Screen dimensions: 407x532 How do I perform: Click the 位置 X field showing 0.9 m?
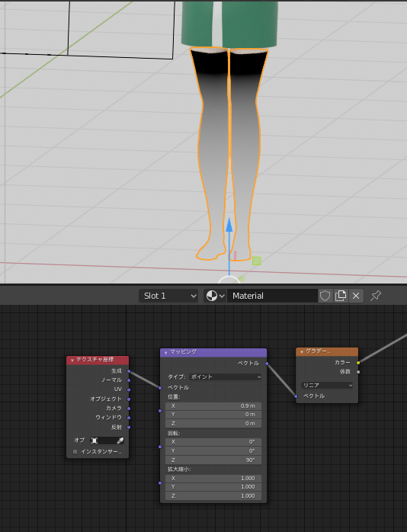213,406
